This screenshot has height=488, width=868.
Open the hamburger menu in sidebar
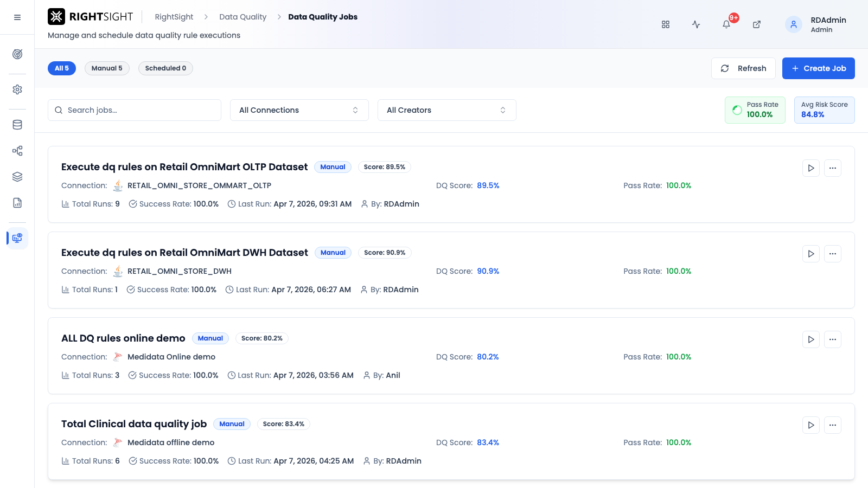tap(17, 17)
